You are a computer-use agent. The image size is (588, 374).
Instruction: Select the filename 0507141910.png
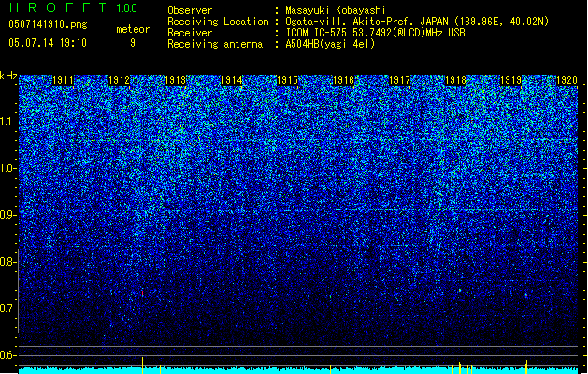48,24
